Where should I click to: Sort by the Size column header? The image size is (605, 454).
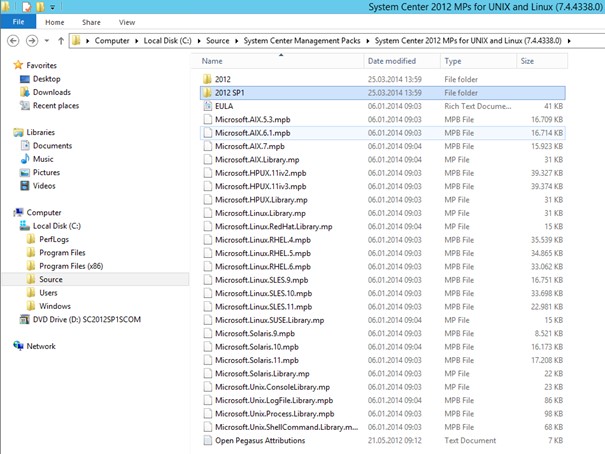coord(542,61)
